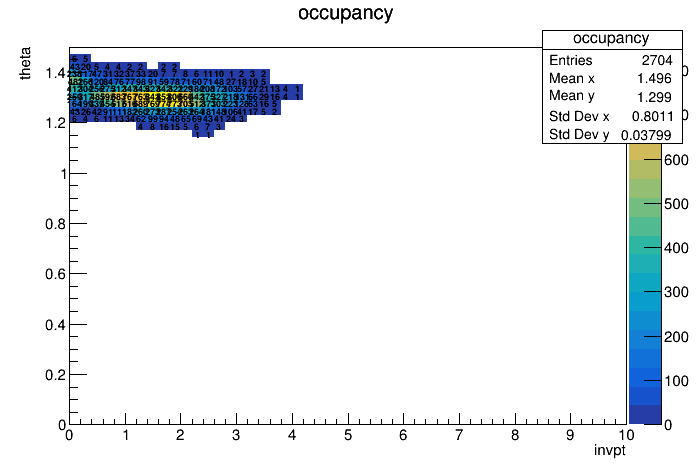Pick the dark blue band at the color bar's bottom
This screenshot has width=696, height=472.
(x=645, y=415)
